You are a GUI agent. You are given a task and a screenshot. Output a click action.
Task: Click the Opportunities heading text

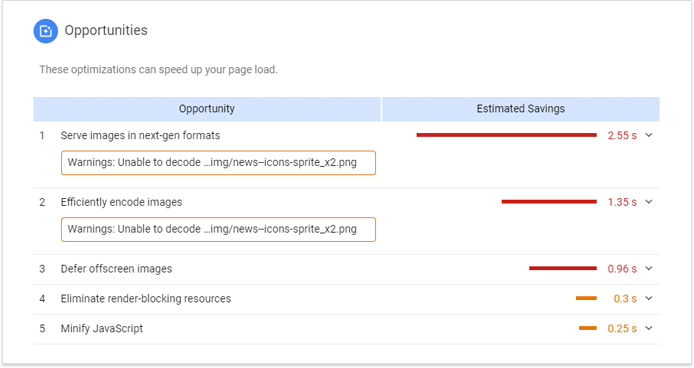coord(106,31)
